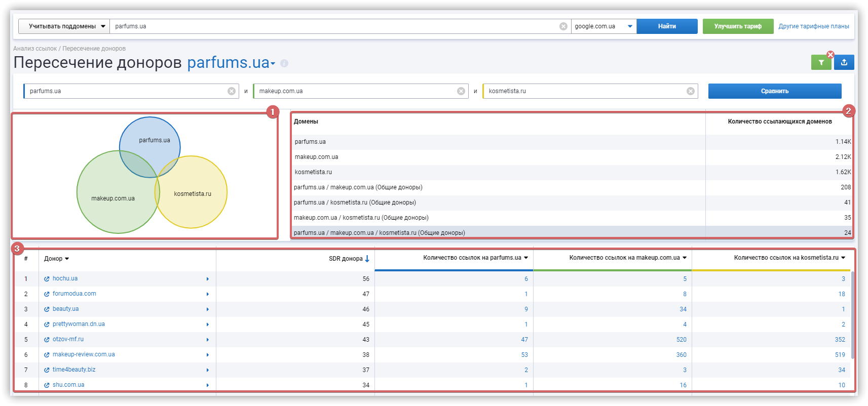The image size is (868, 406).
Task: Clear the first domain field parfums.ua
Action: [232, 91]
